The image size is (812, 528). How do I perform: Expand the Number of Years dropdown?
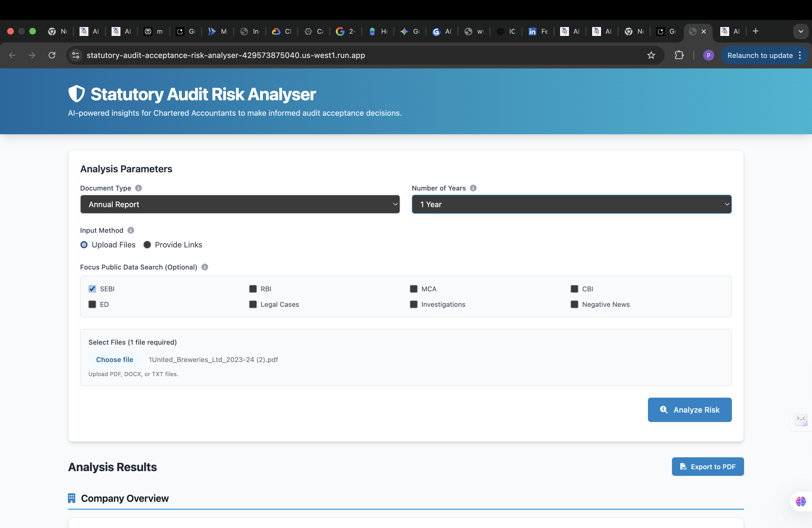tap(571, 204)
